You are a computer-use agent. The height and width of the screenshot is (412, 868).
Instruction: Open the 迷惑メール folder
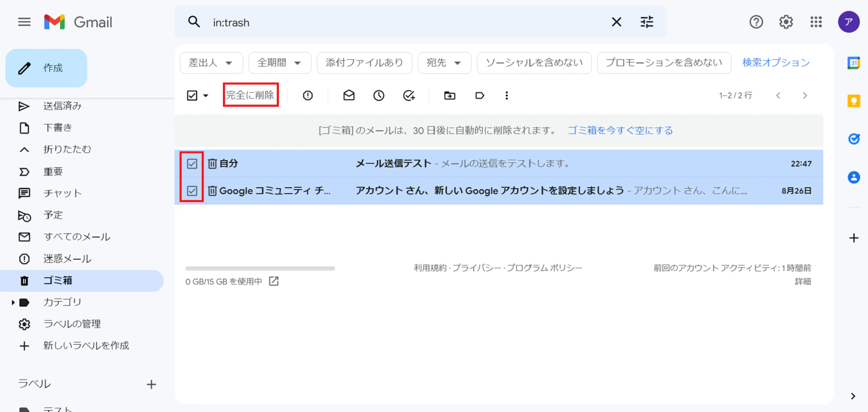[x=67, y=259]
